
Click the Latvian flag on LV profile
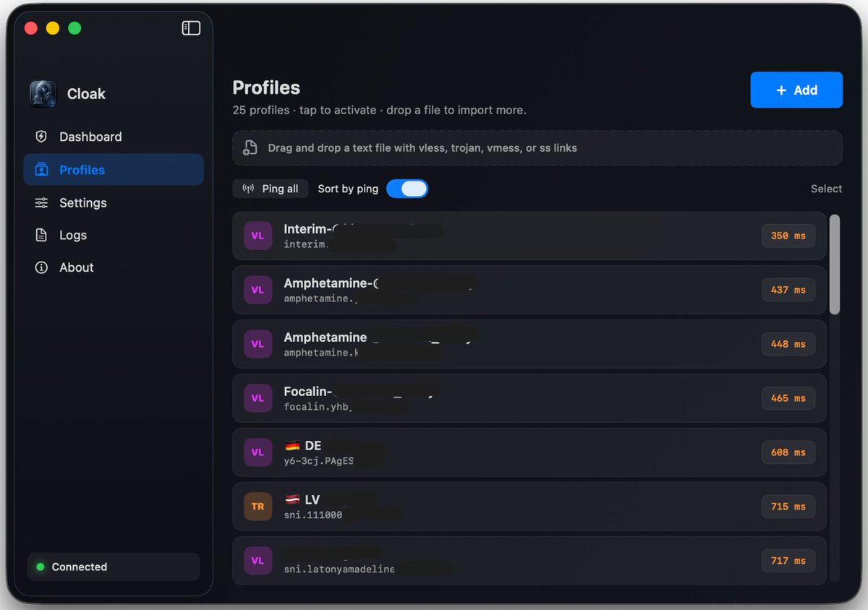[x=292, y=499]
